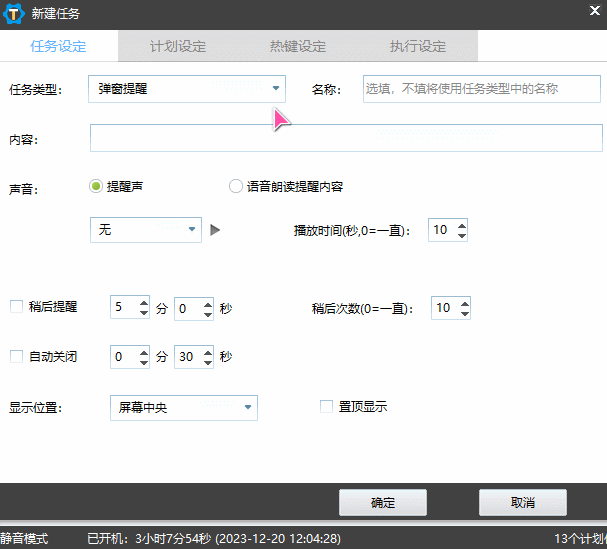The height and width of the screenshot is (549, 607).
Task: Select the 提醒声 radio option
Action: pos(96,186)
